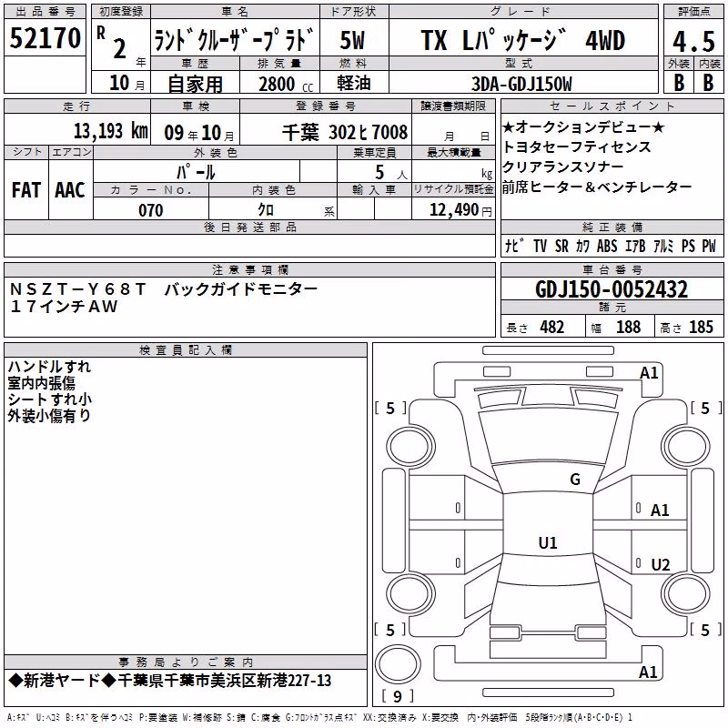The height and width of the screenshot is (728, 728).
Task: Select the A1 mark on front door
Action: (x=660, y=511)
